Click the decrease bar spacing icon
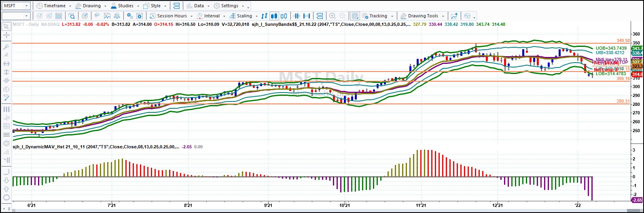644x213 pixels. (297, 16)
